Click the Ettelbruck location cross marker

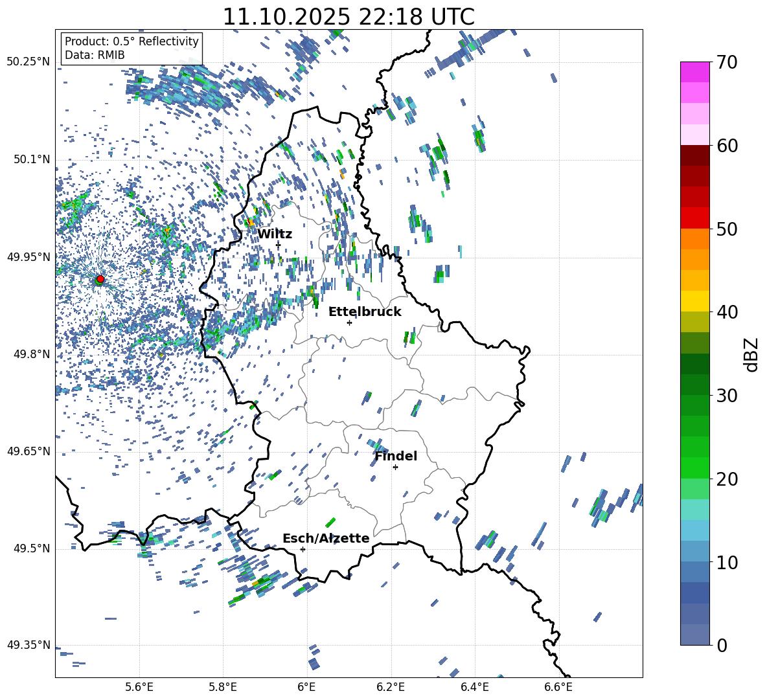(349, 322)
